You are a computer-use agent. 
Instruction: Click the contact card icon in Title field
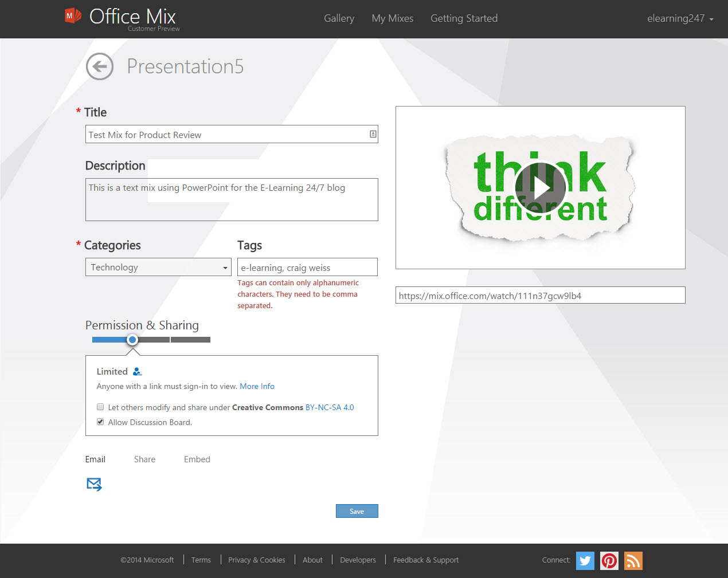(x=373, y=134)
